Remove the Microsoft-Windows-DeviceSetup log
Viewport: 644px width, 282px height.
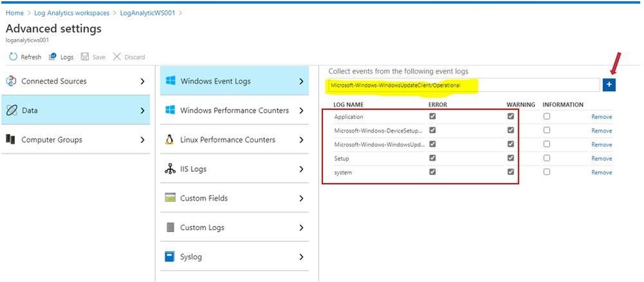pyautogui.click(x=601, y=131)
